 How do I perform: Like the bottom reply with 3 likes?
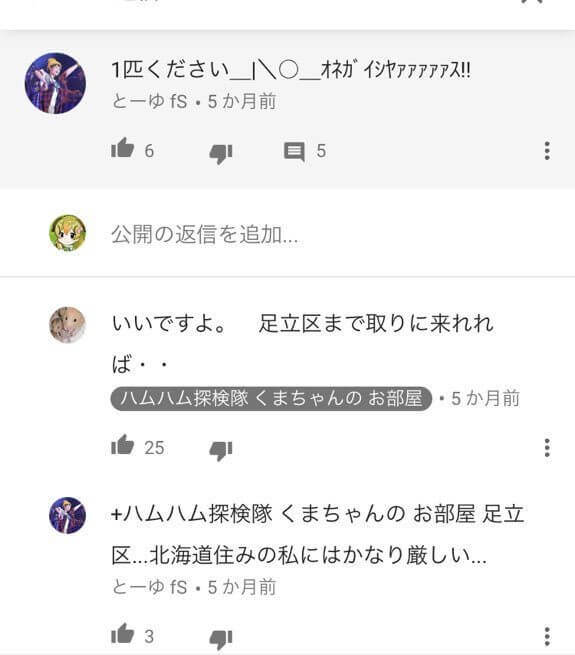(122, 634)
